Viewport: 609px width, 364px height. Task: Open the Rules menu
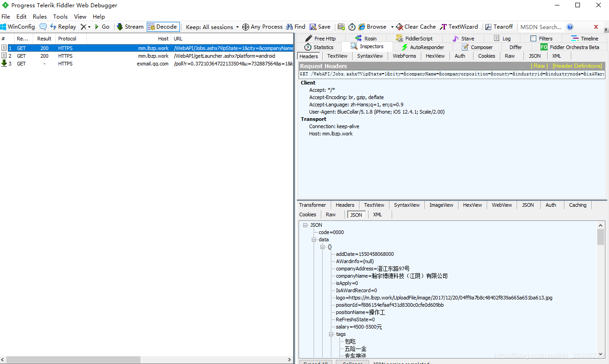pyautogui.click(x=40, y=16)
